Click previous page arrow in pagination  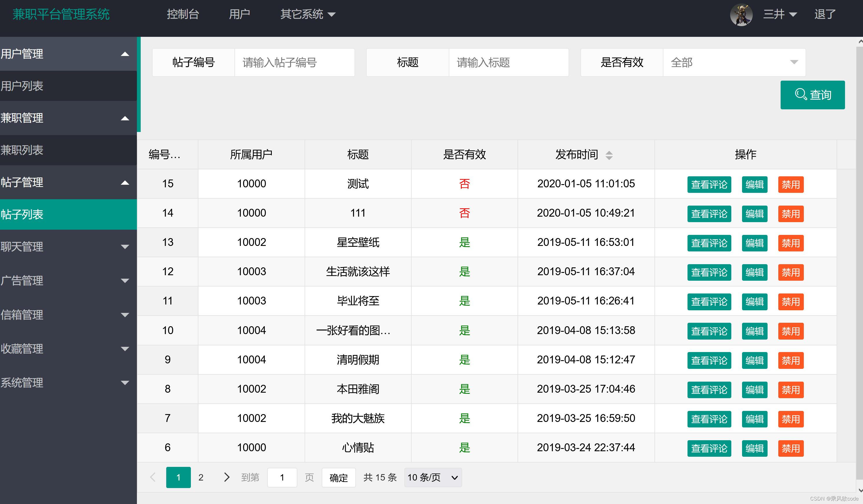pos(153,477)
